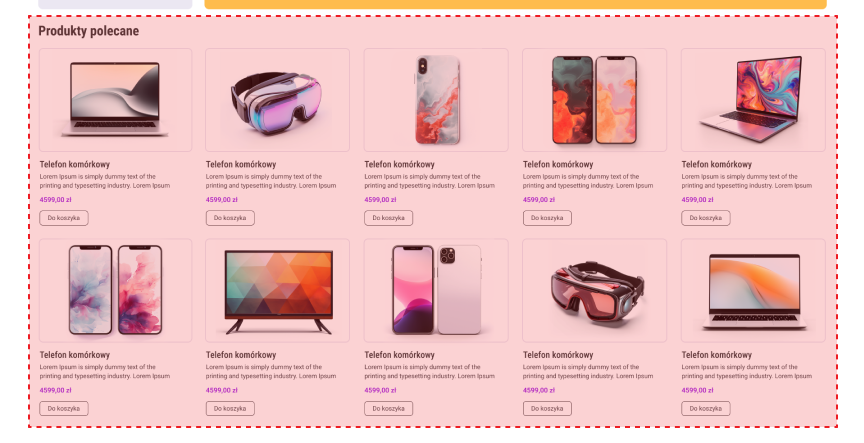Click Do koszyka under the geometric TV
864x443 pixels.
point(230,409)
